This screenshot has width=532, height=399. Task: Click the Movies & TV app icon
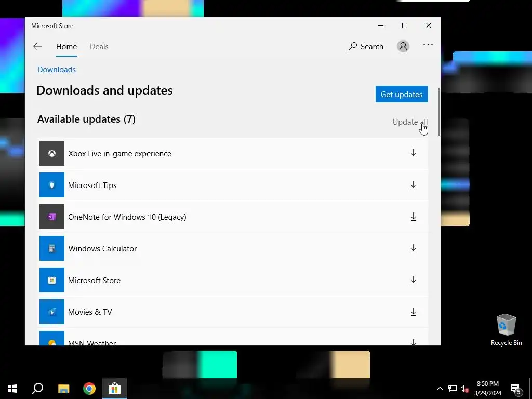[52, 312]
